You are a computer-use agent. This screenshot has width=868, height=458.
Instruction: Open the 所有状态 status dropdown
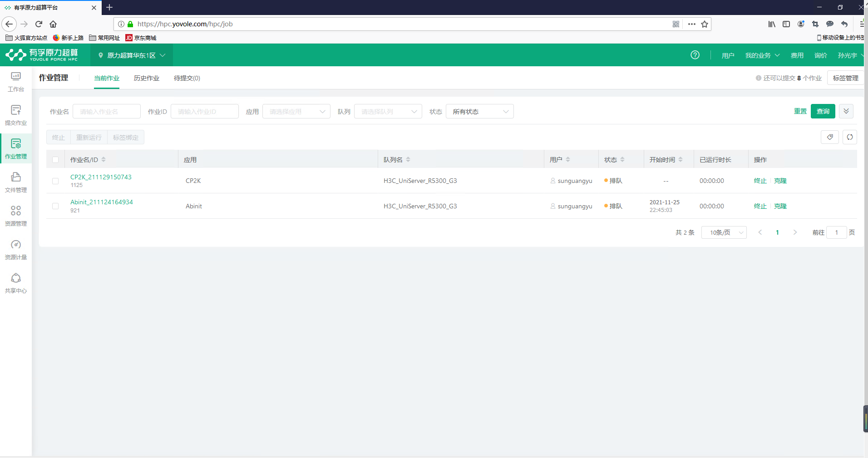(x=480, y=111)
